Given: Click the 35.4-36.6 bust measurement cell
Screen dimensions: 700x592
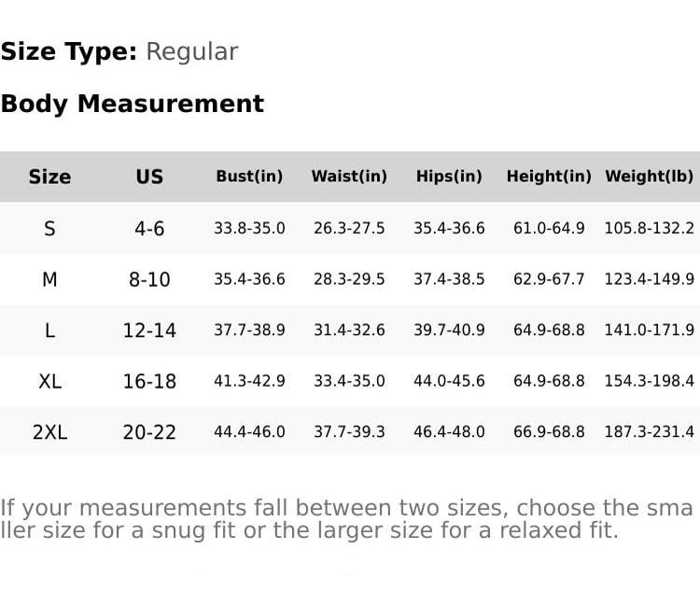Looking at the screenshot, I should pyautogui.click(x=249, y=279).
